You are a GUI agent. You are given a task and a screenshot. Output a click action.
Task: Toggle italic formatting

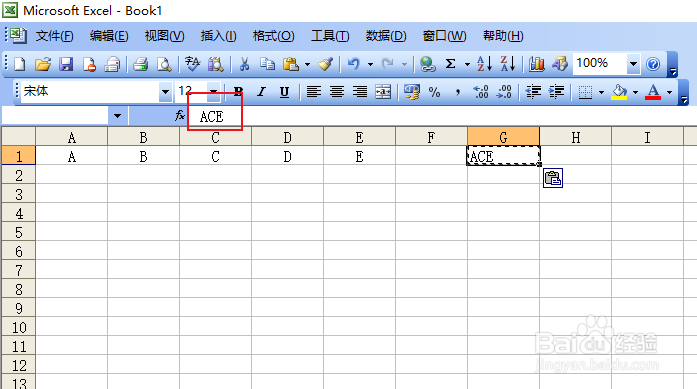(x=261, y=92)
